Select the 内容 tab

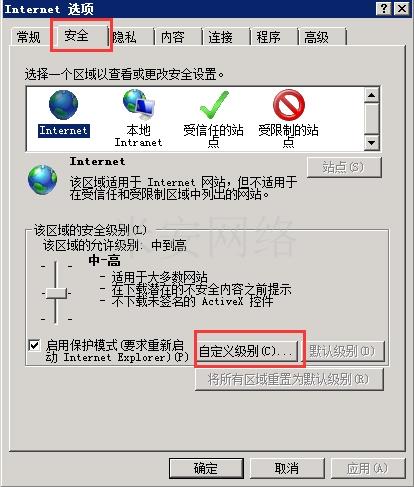click(x=173, y=37)
